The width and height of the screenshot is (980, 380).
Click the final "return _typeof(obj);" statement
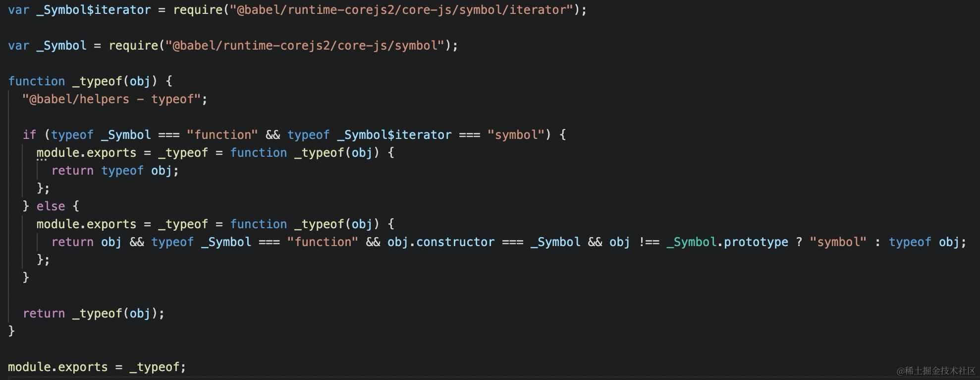94,314
